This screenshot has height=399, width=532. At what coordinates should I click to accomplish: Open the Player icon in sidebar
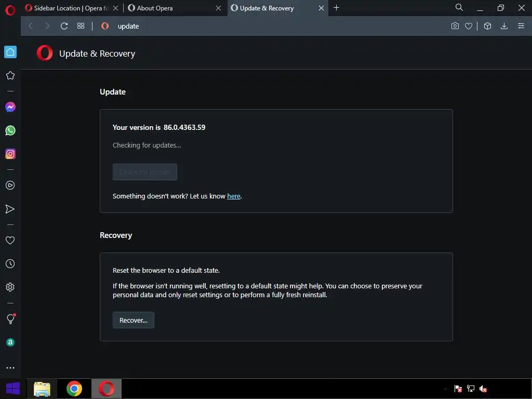click(10, 185)
